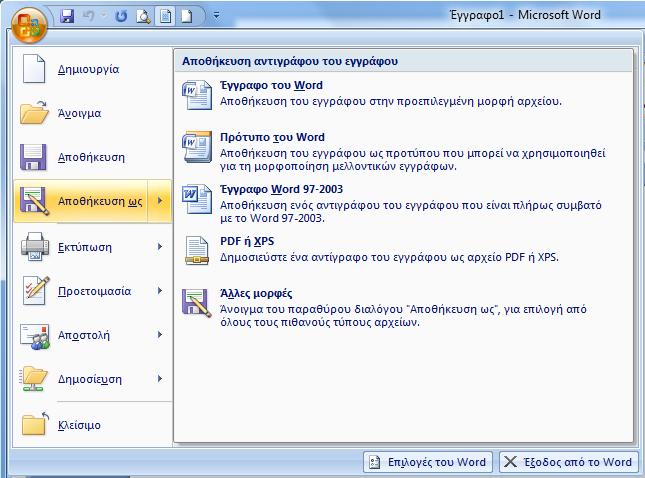Expand the Αποστολή submenu arrow
The height and width of the screenshot is (478, 645).
pyautogui.click(x=160, y=335)
